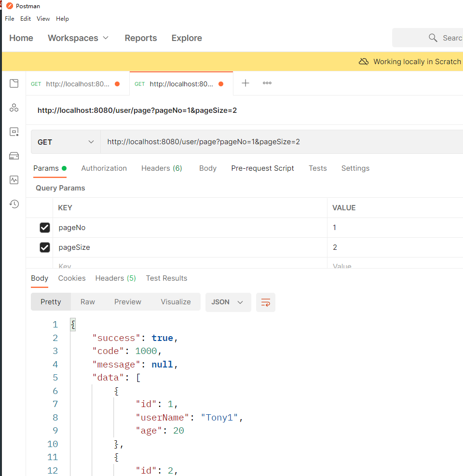
Task: Click the "id": 1 line
Action: pos(156,404)
